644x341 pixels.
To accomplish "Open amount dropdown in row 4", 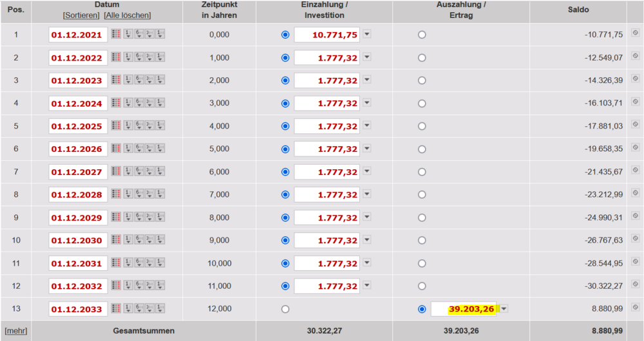I will (x=367, y=102).
